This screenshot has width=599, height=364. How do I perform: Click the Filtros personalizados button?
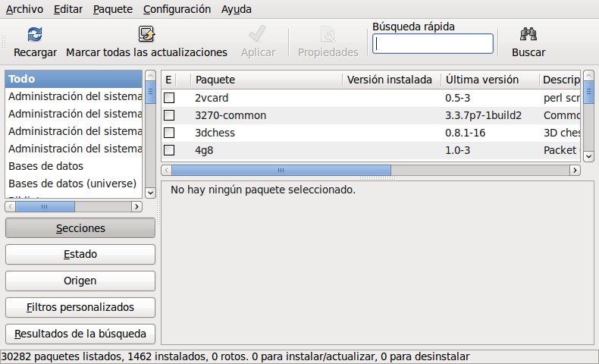[80, 307]
